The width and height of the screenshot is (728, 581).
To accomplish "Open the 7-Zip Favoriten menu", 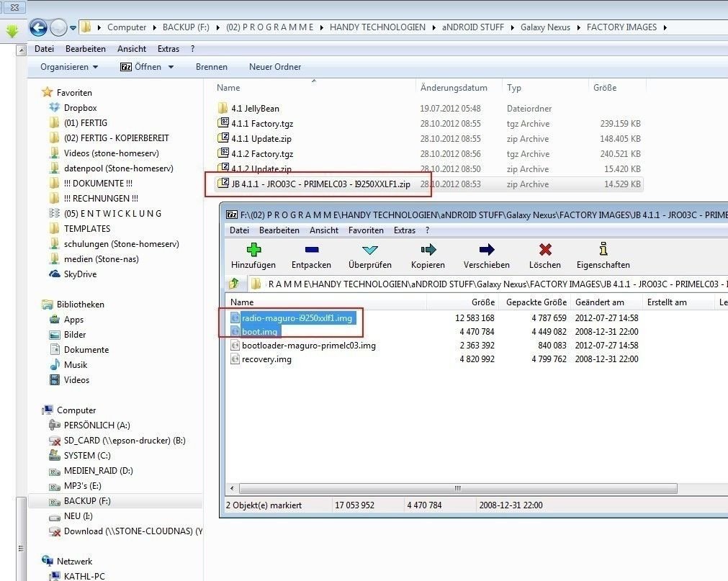I will pyautogui.click(x=366, y=230).
